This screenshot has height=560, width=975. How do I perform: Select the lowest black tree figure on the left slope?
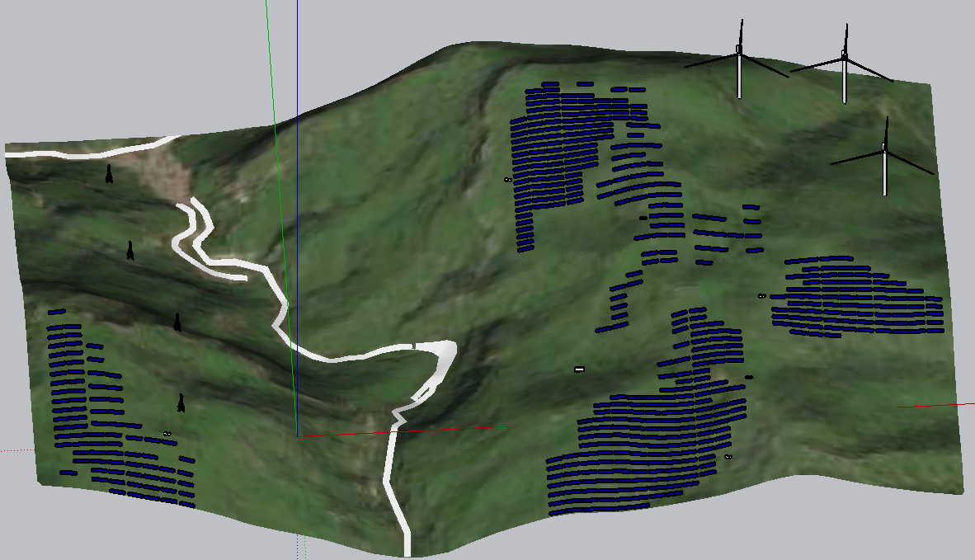(181, 402)
